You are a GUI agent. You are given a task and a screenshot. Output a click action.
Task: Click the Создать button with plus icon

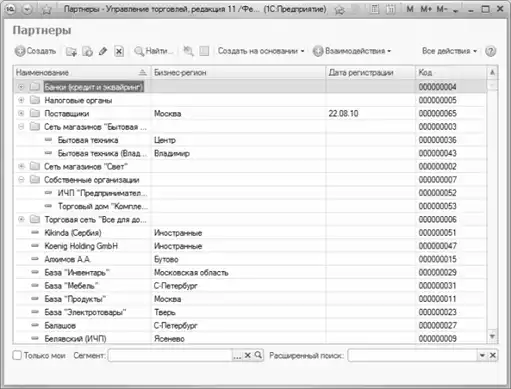click(35, 51)
